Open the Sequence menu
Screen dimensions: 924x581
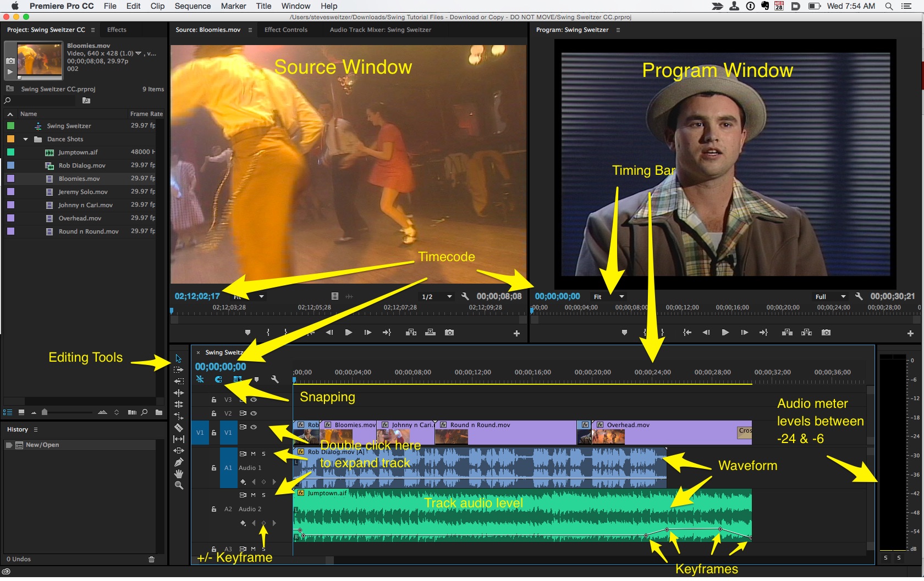[193, 6]
